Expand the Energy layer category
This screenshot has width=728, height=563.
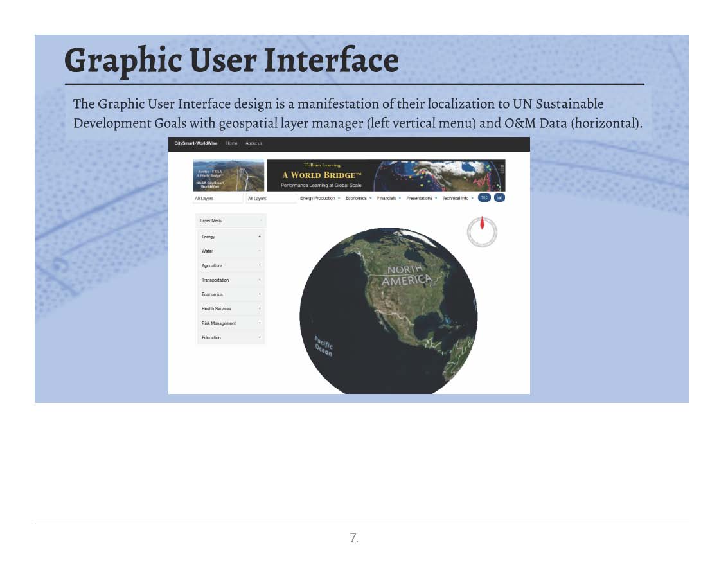pos(231,237)
